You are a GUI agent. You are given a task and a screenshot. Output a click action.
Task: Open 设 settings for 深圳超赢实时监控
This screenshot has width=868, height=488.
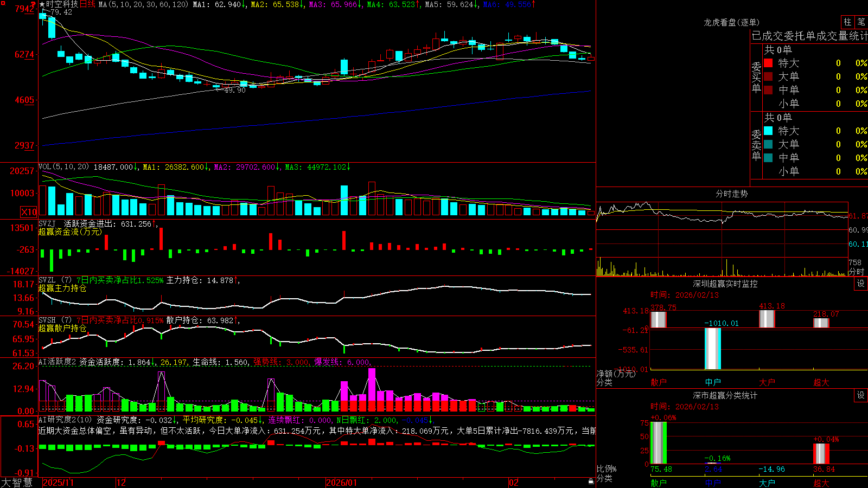click(861, 284)
